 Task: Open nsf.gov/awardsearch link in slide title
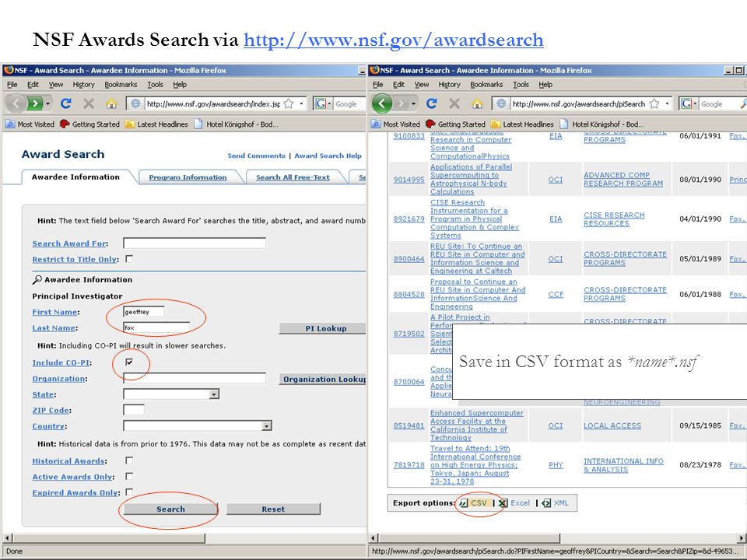tap(394, 40)
